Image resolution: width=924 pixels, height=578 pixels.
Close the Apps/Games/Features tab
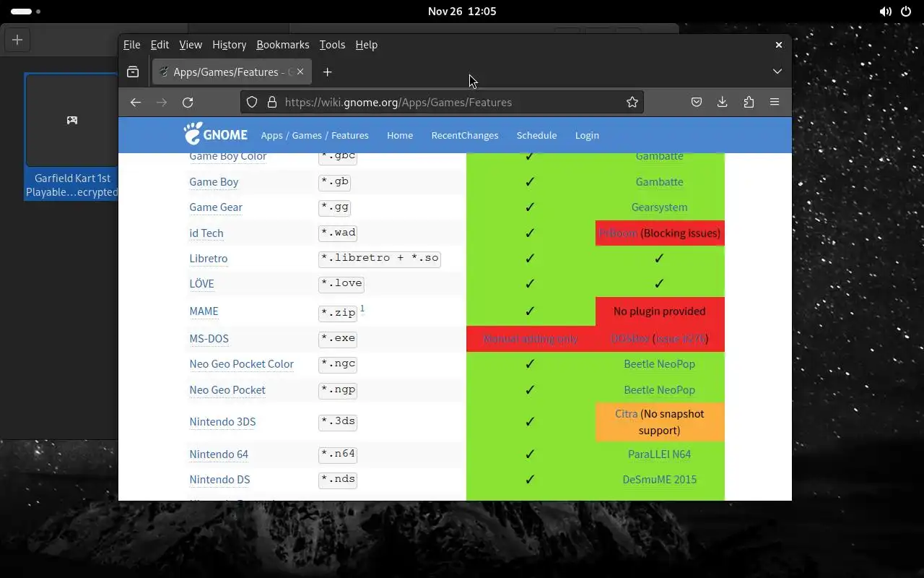point(300,72)
